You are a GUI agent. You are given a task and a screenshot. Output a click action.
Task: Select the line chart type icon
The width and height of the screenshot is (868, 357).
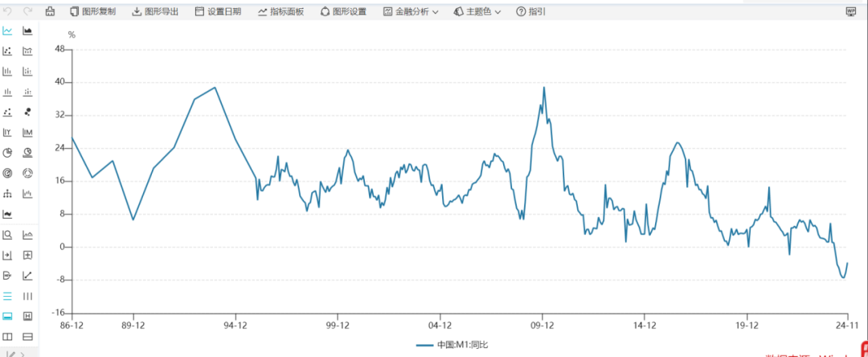[x=7, y=31]
